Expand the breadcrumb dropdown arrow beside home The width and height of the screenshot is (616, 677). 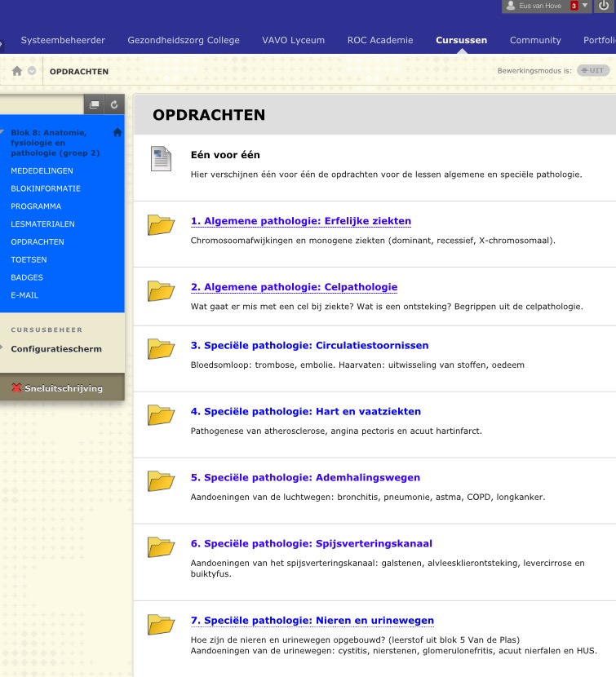tap(32, 71)
